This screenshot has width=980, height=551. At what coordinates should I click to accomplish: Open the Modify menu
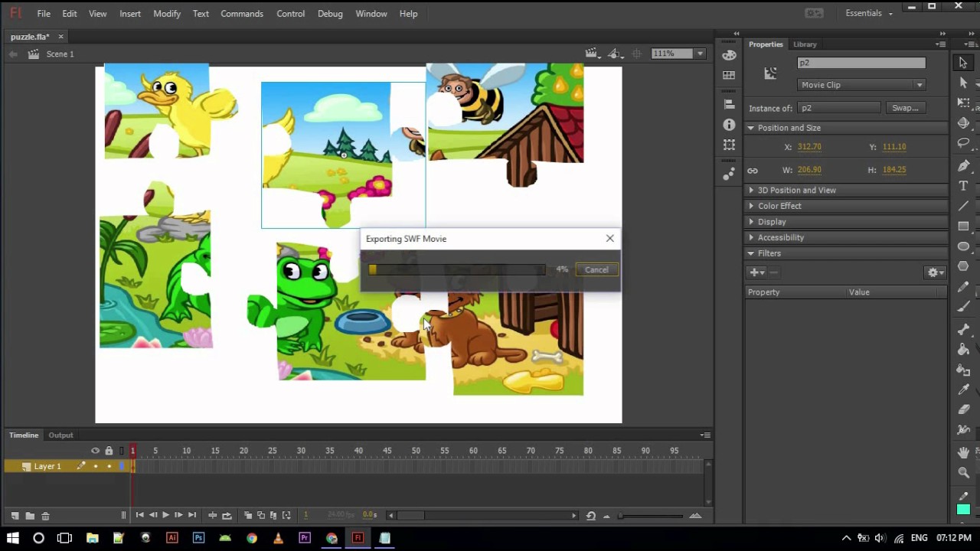point(167,14)
